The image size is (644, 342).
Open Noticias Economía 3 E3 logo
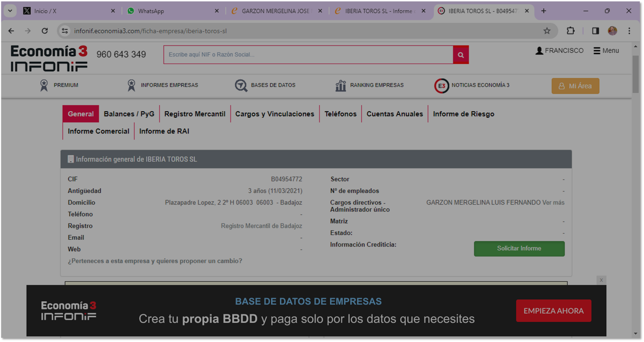coord(441,86)
